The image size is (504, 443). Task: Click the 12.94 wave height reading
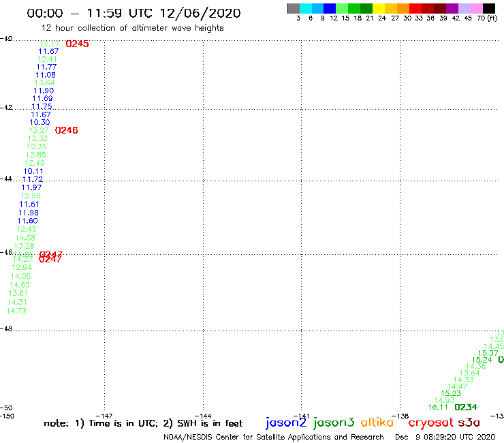[x=22, y=267]
